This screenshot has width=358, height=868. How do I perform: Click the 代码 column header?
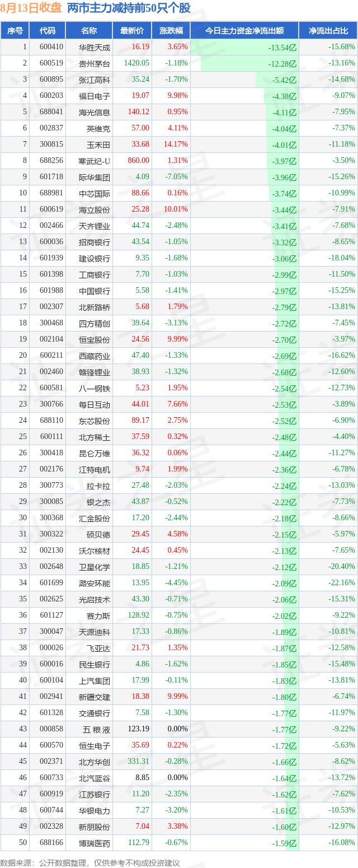pos(48,31)
